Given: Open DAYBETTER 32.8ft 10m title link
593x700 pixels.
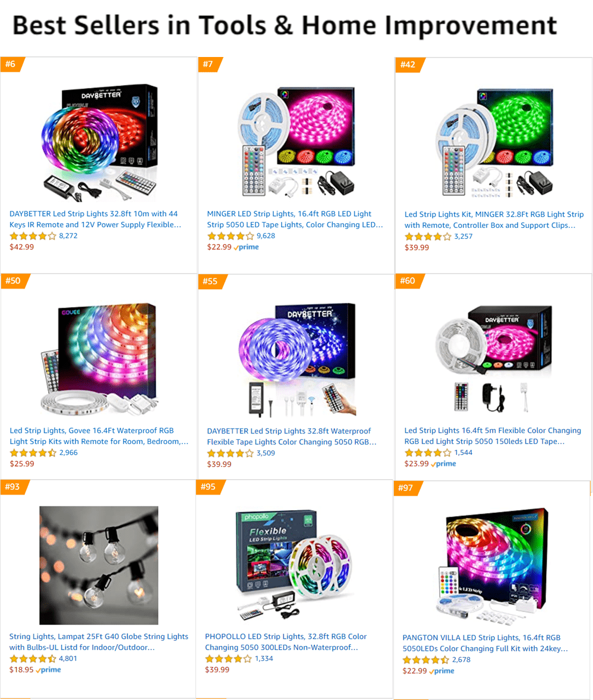Looking at the screenshot, I should pyautogui.click(x=96, y=219).
